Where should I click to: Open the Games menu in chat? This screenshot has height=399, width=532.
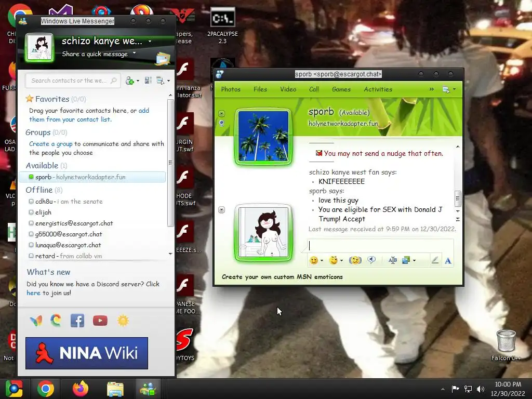[341, 89]
